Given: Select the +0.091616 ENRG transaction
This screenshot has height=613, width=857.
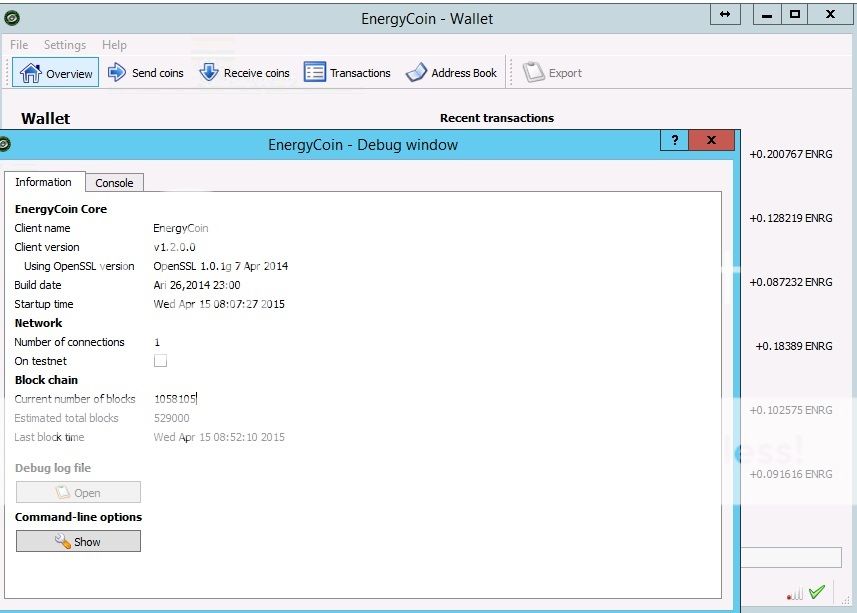Looking at the screenshot, I should (791, 474).
